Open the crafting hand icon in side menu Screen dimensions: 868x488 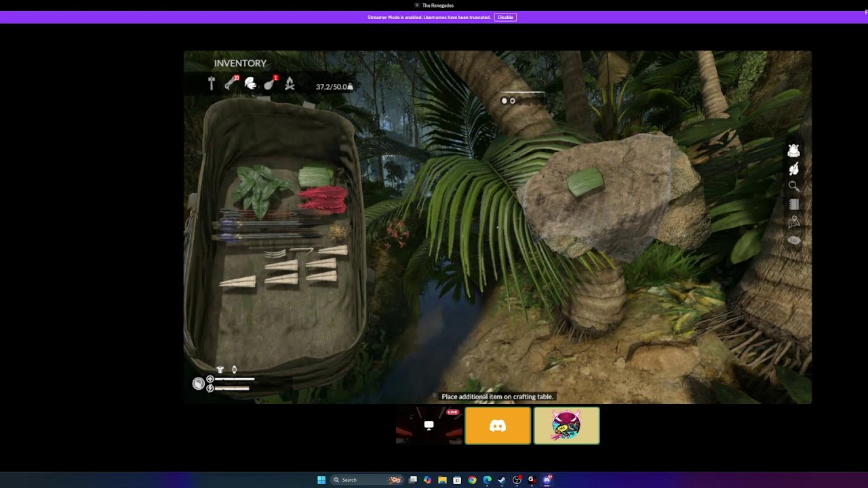coord(793,168)
